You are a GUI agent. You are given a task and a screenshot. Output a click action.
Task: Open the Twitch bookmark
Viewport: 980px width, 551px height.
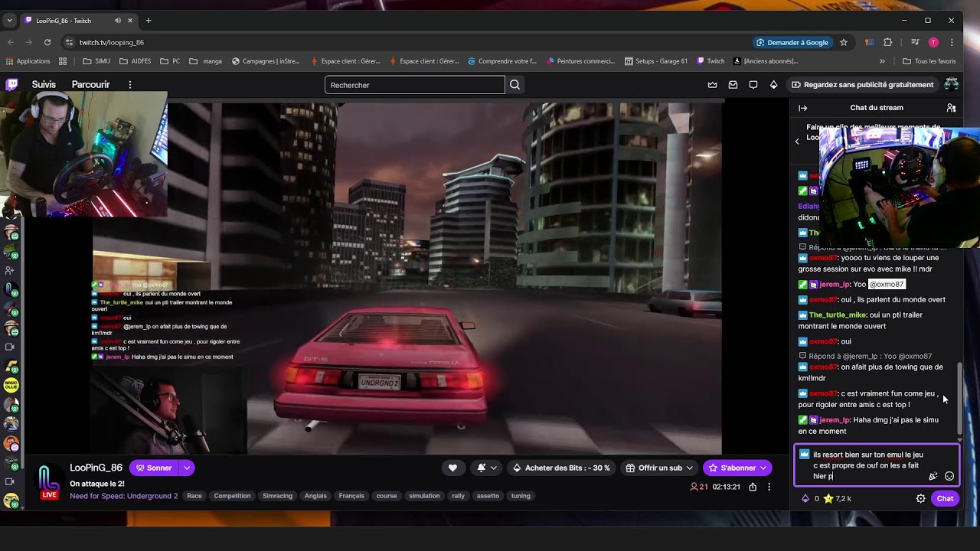(x=710, y=61)
